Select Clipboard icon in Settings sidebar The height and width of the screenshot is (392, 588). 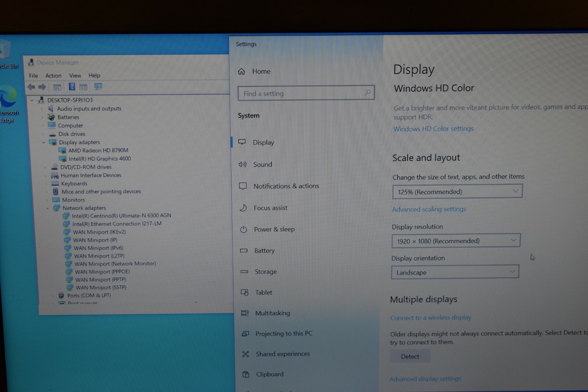pos(246,374)
